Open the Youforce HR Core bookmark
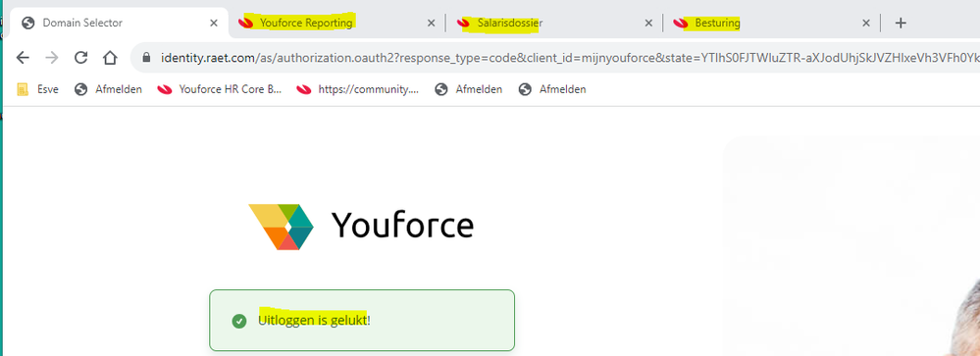980x356 pixels. [x=220, y=89]
